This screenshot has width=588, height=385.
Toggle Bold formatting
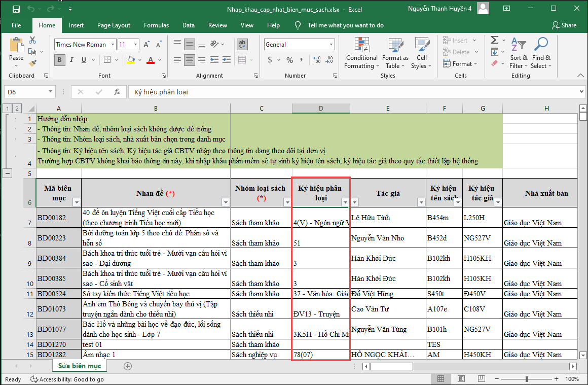(59, 60)
